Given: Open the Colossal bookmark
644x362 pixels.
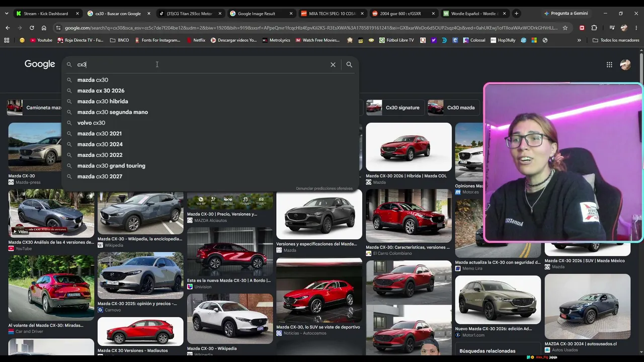Looking at the screenshot, I should (474, 40).
